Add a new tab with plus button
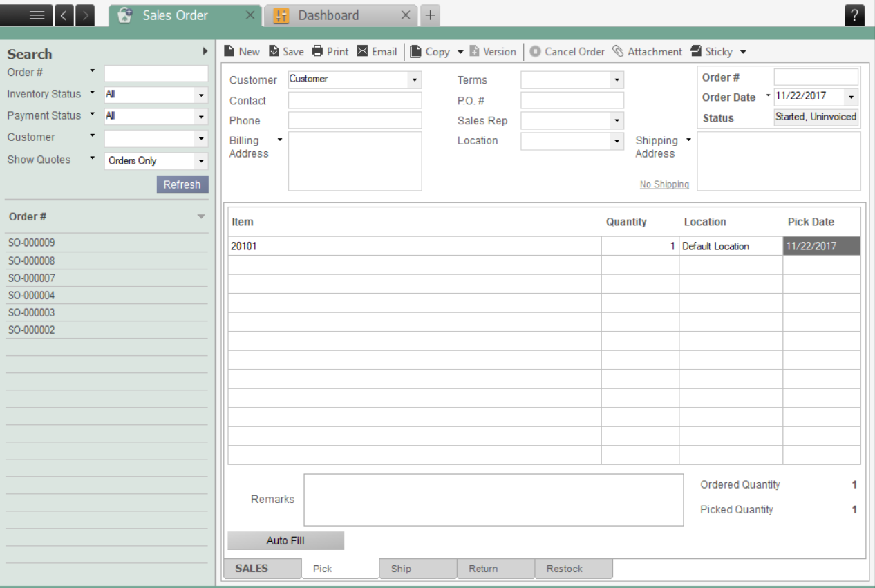The image size is (875, 588). click(x=430, y=15)
